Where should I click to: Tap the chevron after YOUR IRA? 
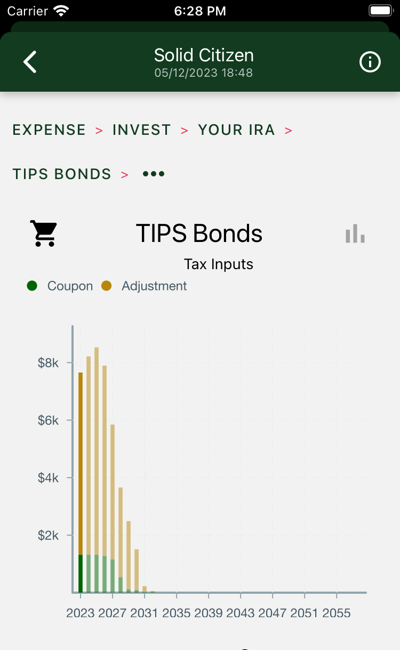coord(288,131)
